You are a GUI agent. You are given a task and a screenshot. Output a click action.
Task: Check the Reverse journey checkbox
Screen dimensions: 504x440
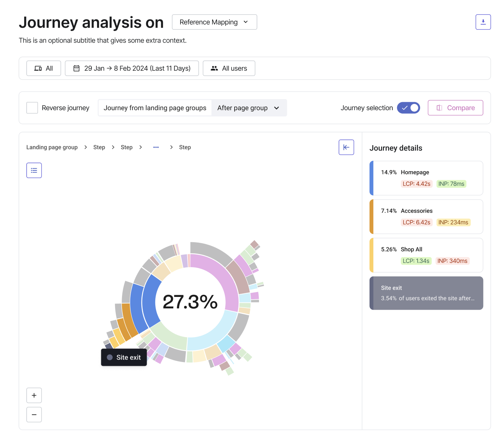pyautogui.click(x=32, y=108)
